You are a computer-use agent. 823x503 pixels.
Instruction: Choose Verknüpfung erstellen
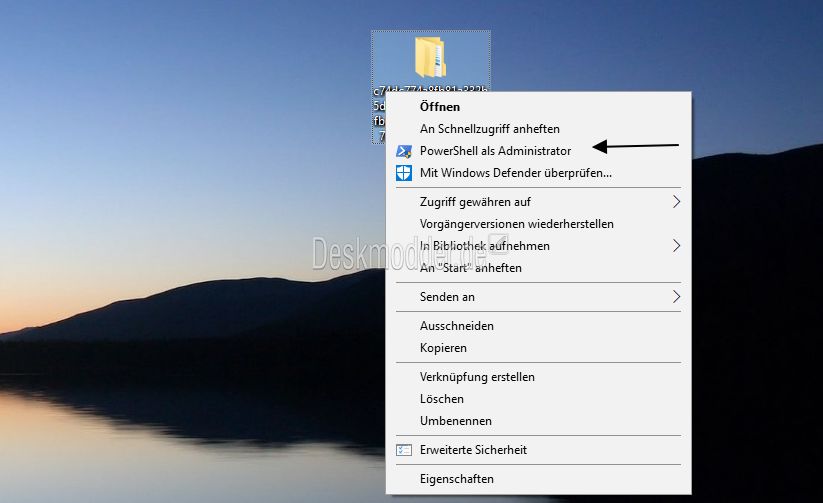(x=539, y=376)
